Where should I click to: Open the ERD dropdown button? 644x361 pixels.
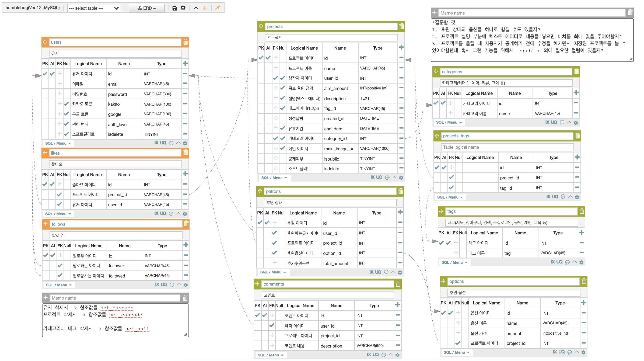[x=147, y=8]
